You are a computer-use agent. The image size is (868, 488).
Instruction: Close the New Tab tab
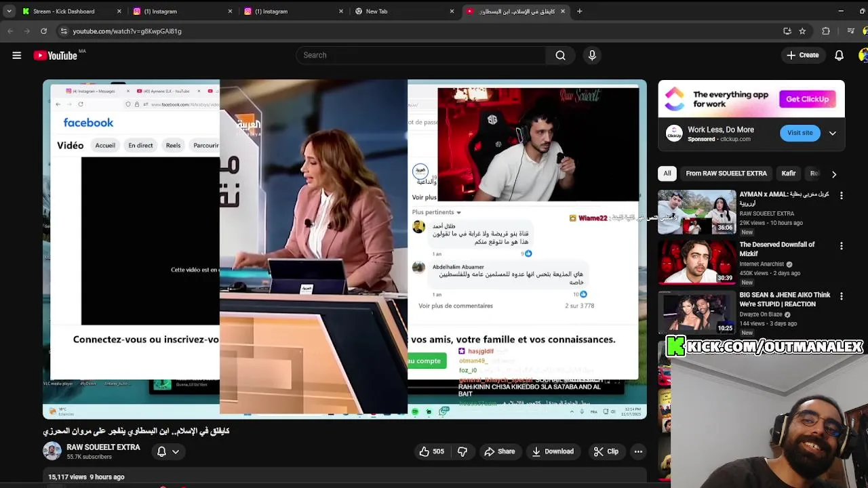tap(452, 12)
